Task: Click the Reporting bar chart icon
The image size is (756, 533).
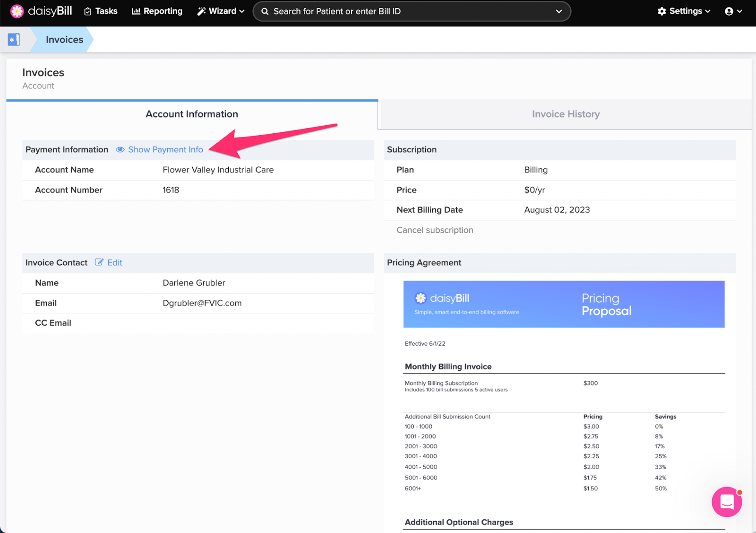Action: [136, 11]
